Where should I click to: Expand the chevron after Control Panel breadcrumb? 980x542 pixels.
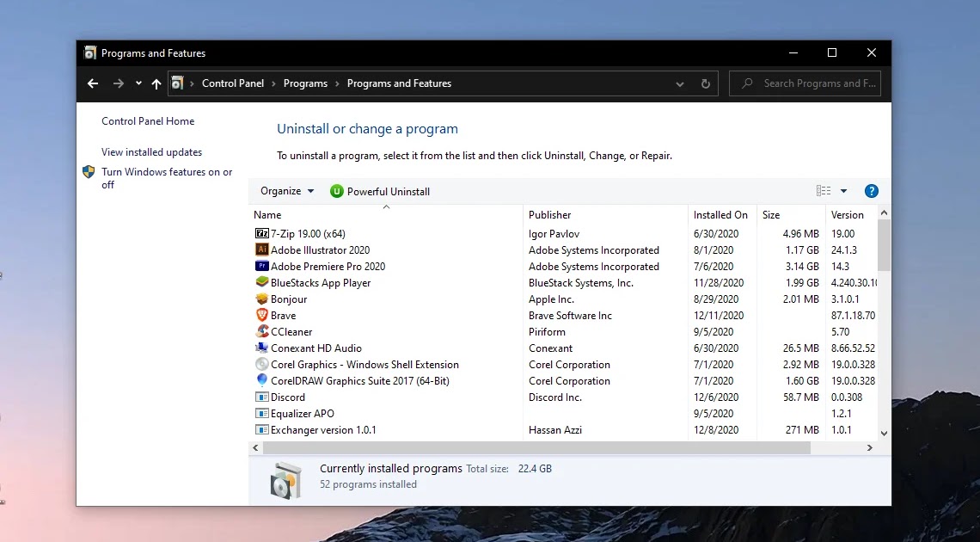click(x=273, y=83)
